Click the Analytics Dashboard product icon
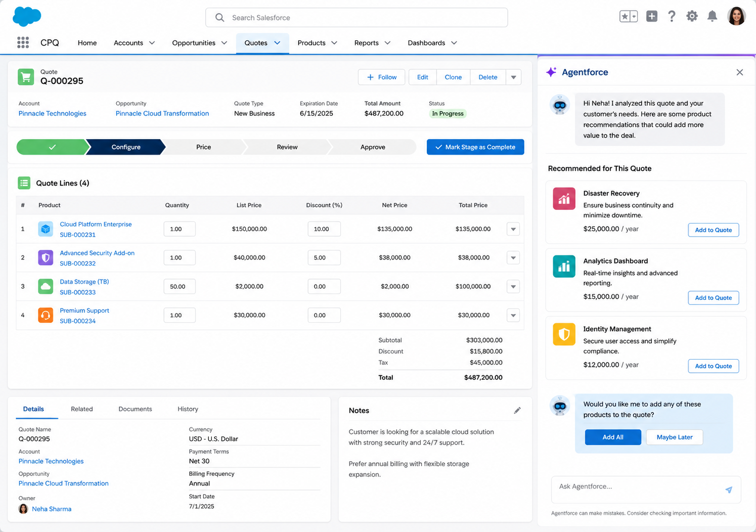The height and width of the screenshot is (532, 756). [564, 267]
